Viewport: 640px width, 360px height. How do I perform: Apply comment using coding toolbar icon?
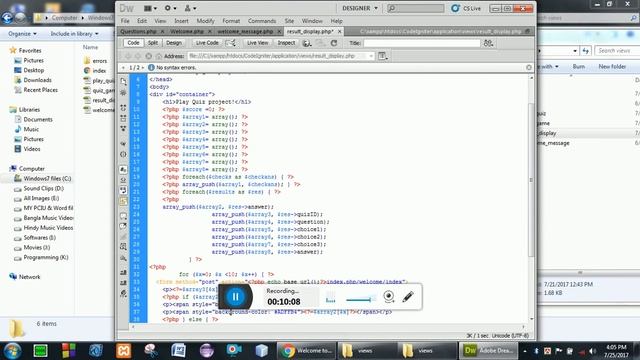[123, 216]
